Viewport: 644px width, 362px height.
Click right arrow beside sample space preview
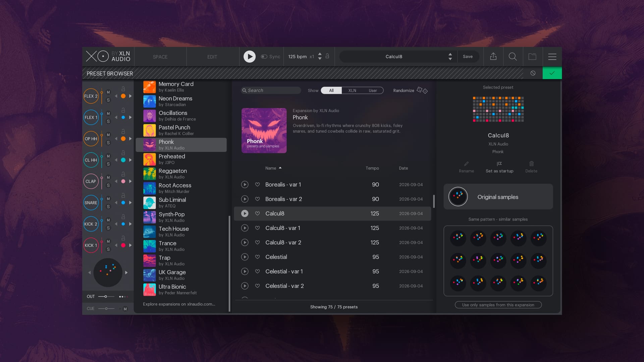click(x=126, y=273)
